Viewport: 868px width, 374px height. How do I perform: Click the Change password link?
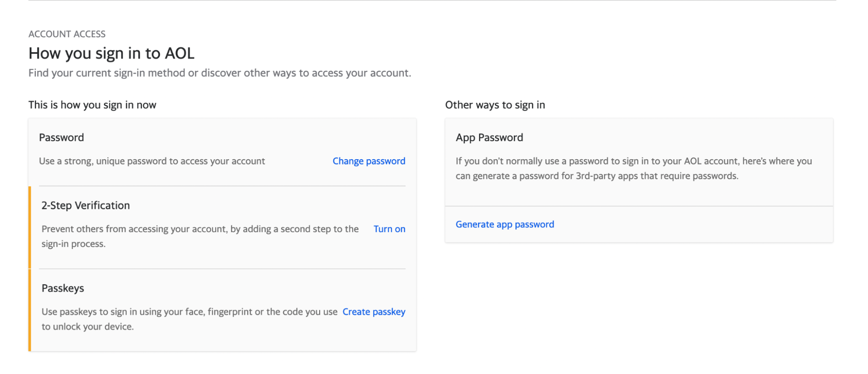point(368,161)
